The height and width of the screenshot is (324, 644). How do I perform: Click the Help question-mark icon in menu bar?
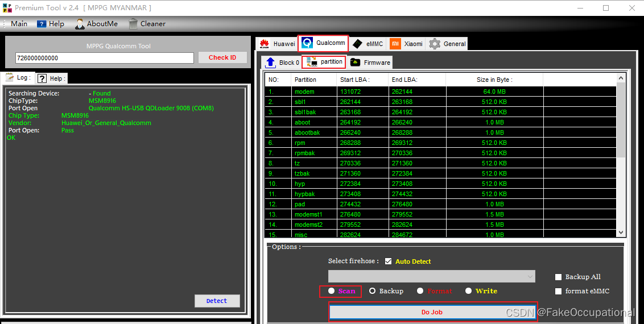point(42,24)
